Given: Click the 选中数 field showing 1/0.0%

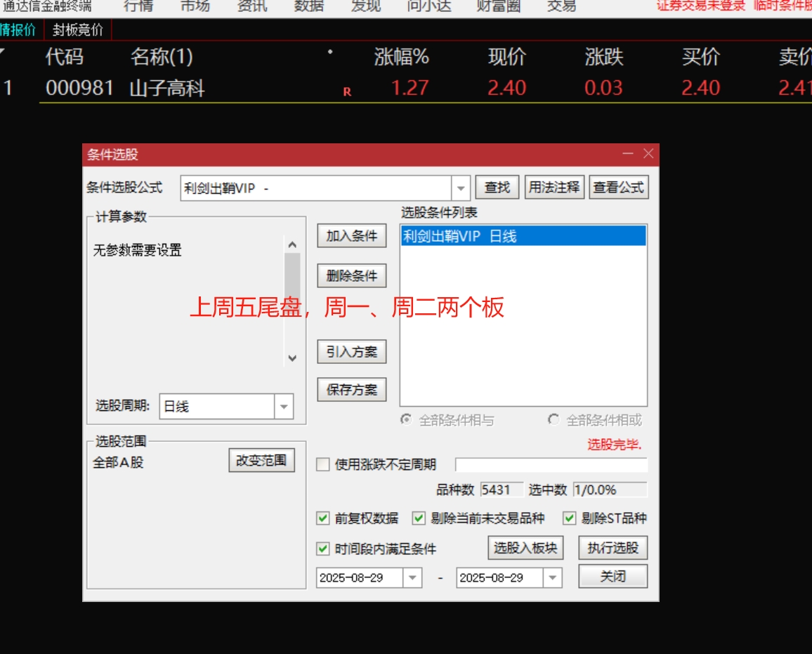Looking at the screenshot, I should pos(610,490).
